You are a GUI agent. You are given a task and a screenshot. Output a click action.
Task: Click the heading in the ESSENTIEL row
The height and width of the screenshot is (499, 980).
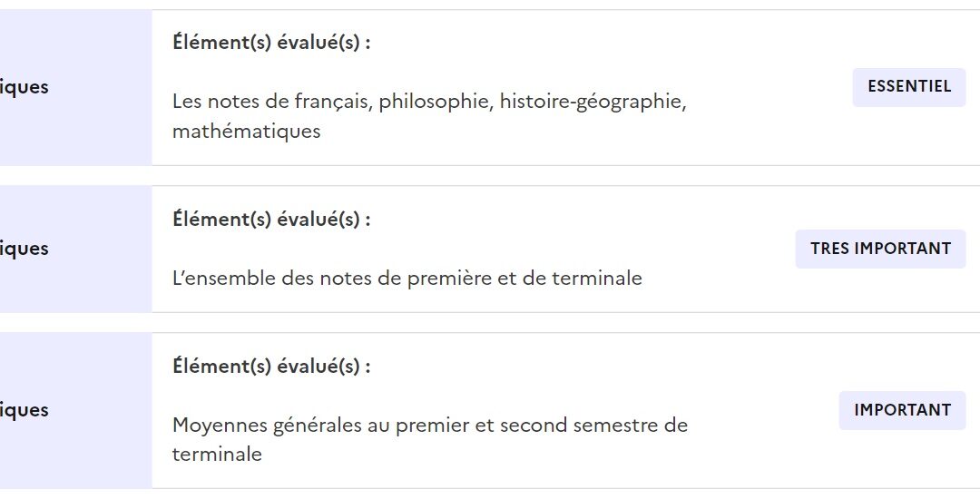271,43
